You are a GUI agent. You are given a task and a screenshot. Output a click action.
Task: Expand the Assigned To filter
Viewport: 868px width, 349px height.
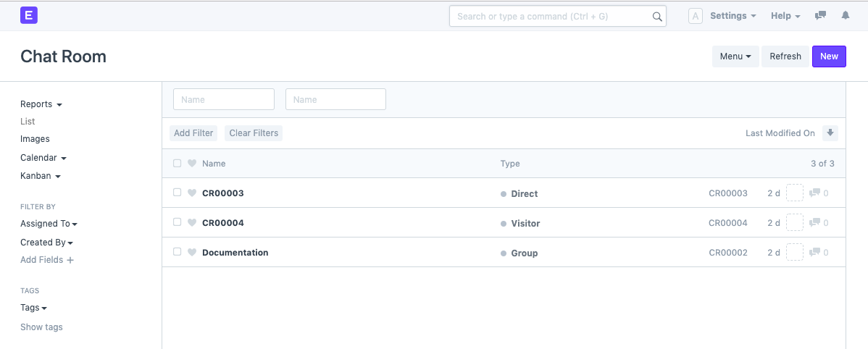click(x=49, y=224)
